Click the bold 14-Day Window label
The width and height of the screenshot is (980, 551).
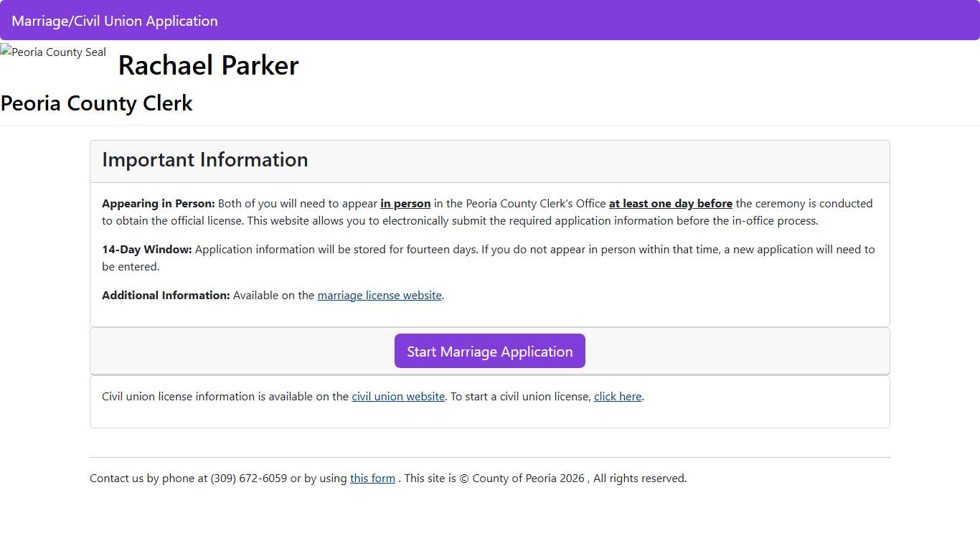click(x=147, y=250)
